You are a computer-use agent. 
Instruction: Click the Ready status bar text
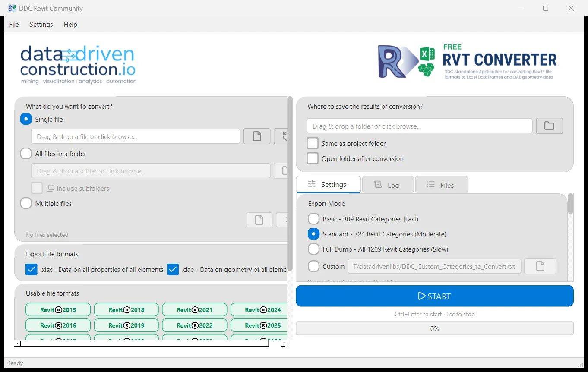click(15, 363)
